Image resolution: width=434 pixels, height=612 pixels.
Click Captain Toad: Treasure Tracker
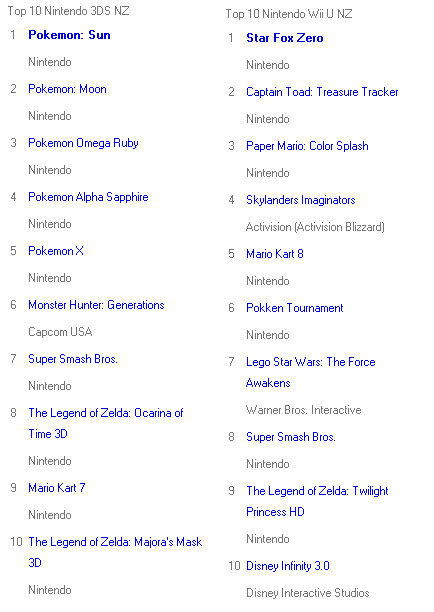click(322, 92)
